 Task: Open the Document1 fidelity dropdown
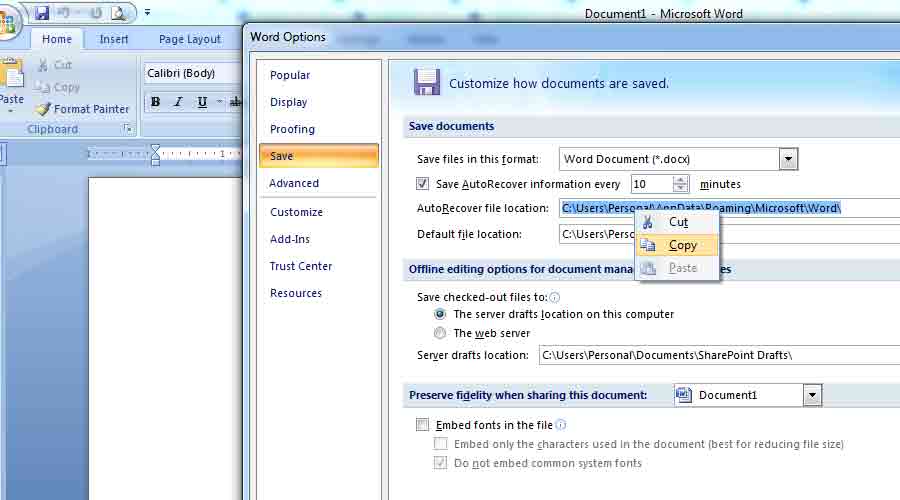pos(812,395)
